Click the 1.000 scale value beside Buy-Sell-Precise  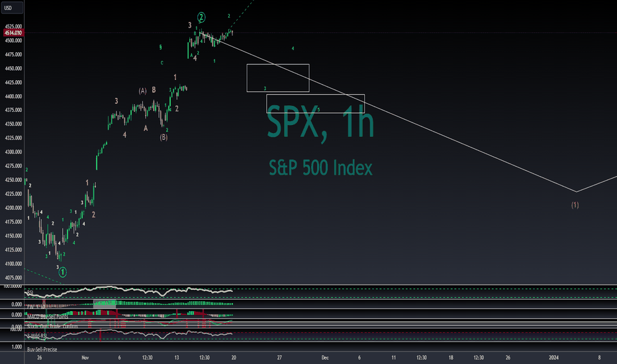tap(17, 347)
